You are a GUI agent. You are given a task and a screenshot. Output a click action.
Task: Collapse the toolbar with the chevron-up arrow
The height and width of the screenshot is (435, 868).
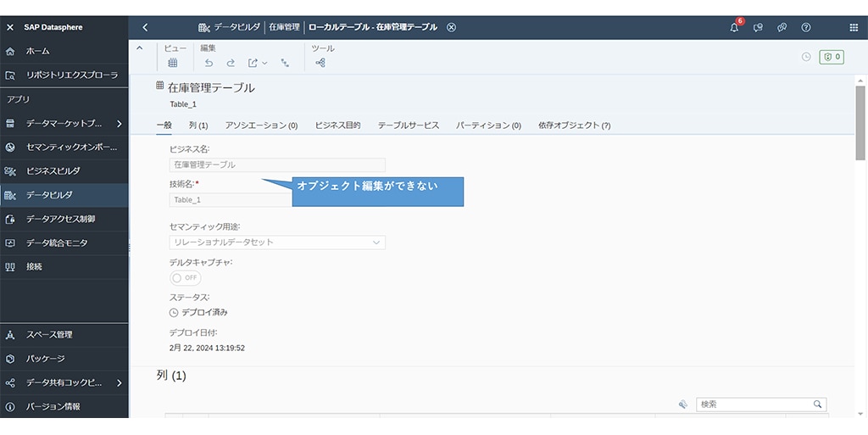[140, 48]
